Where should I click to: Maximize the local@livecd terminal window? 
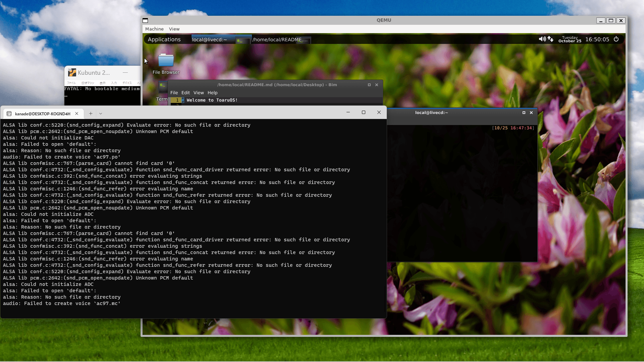pos(524,113)
